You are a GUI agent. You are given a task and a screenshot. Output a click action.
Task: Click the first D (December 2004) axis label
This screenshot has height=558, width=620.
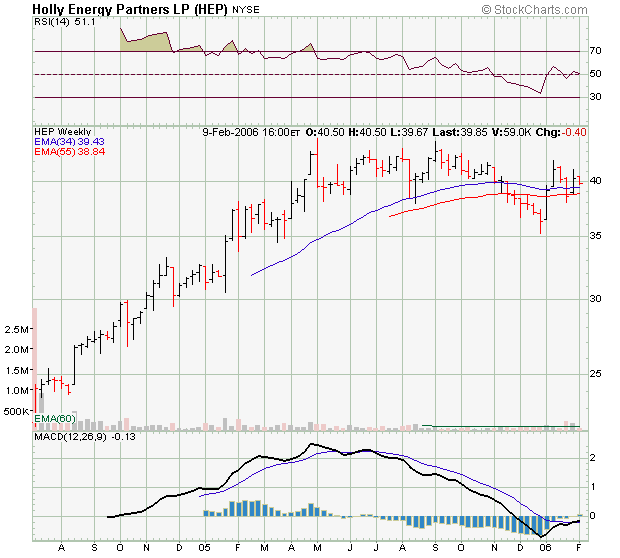click(x=179, y=548)
